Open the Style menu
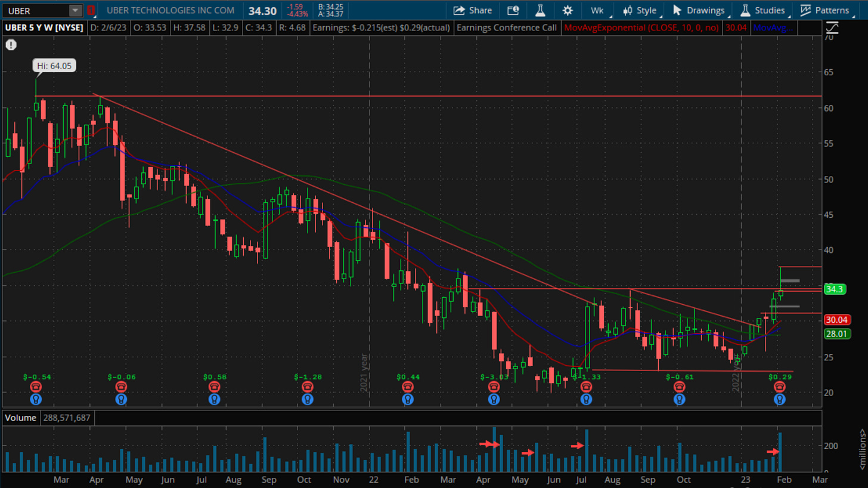This screenshot has height=488, width=868. pyautogui.click(x=639, y=10)
